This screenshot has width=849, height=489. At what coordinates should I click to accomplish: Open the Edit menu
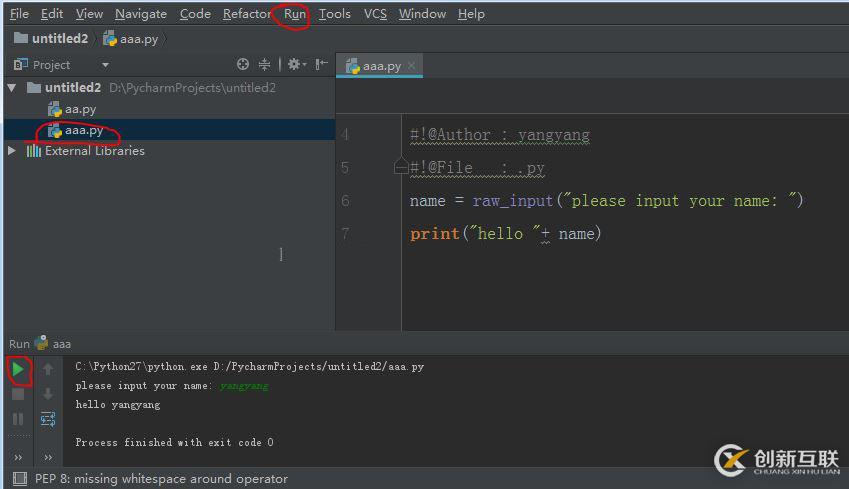click(52, 14)
